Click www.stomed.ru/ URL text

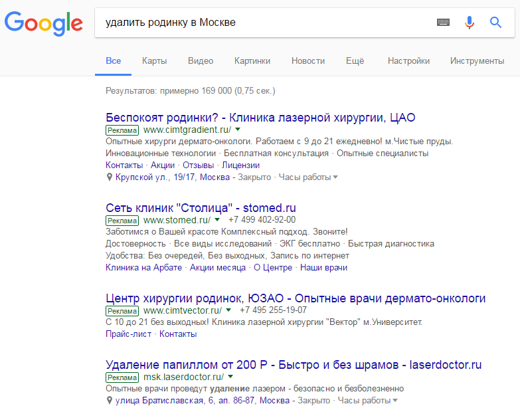(x=177, y=220)
